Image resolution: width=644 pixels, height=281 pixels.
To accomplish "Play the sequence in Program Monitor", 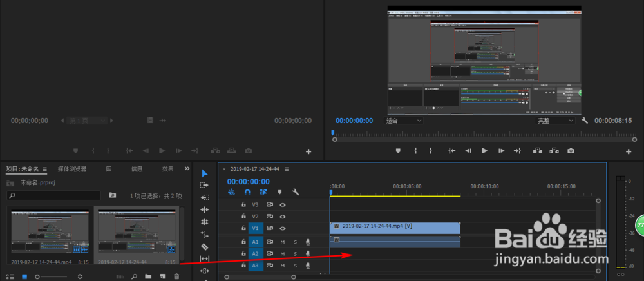I will [485, 151].
